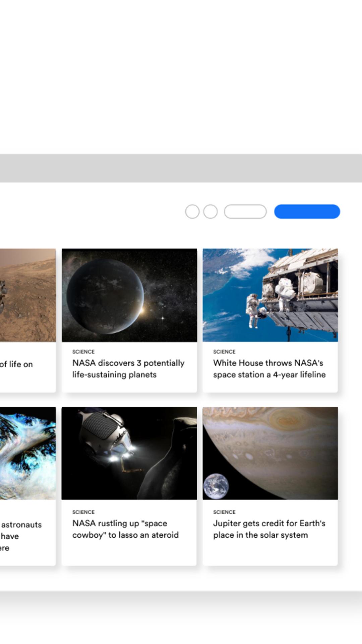362x644 pixels.
Task: Click the blue filled pill button
Action: (x=307, y=212)
